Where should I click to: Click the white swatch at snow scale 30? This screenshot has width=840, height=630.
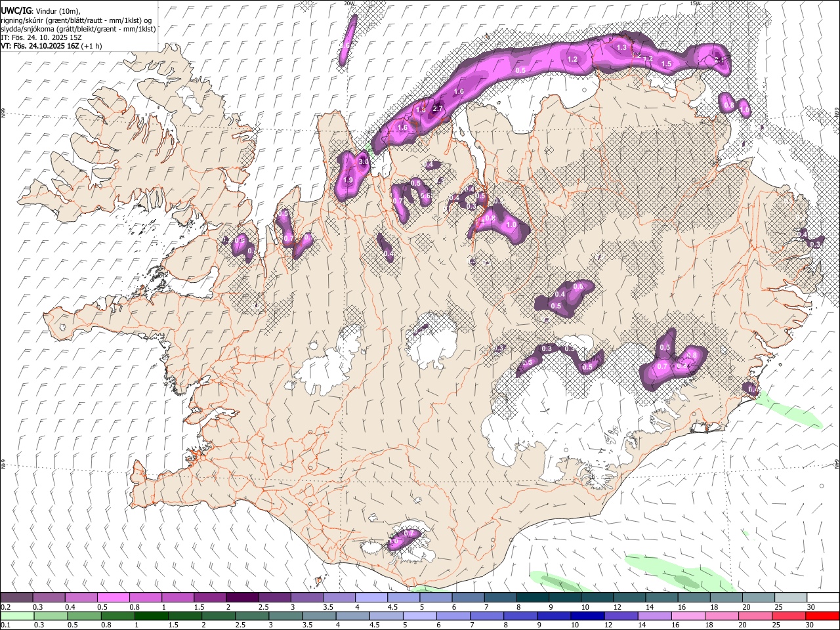click(x=823, y=597)
